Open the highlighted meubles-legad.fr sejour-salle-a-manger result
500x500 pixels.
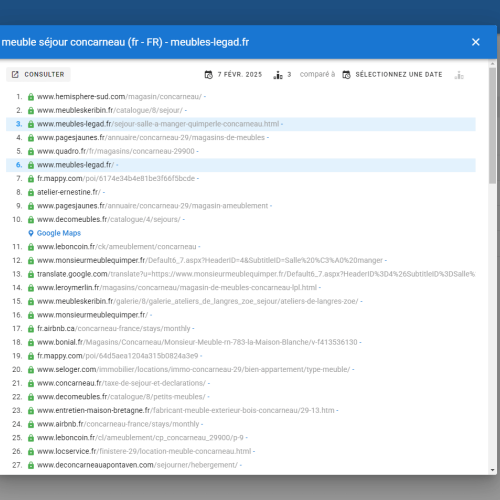[x=158, y=124]
